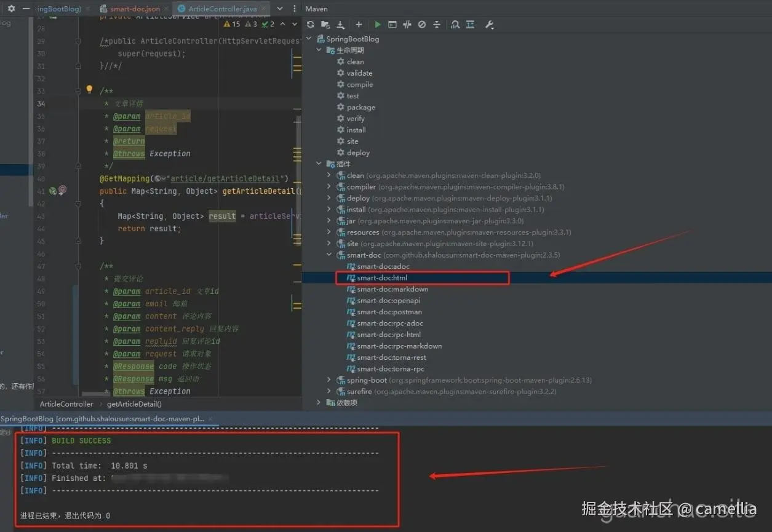Image resolution: width=772 pixels, height=532 pixels.
Task: Expand the spring-boot plugin node
Action: click(x=329, y=380)
